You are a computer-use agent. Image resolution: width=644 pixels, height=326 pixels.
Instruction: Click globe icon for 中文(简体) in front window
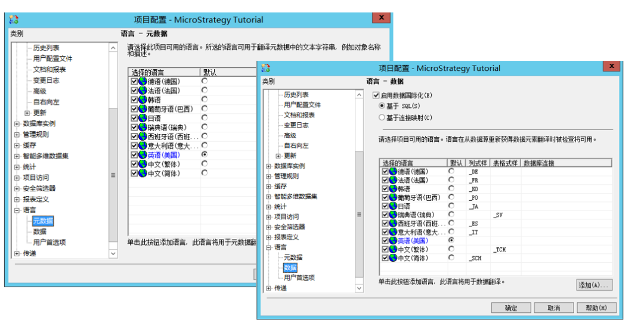393,258
